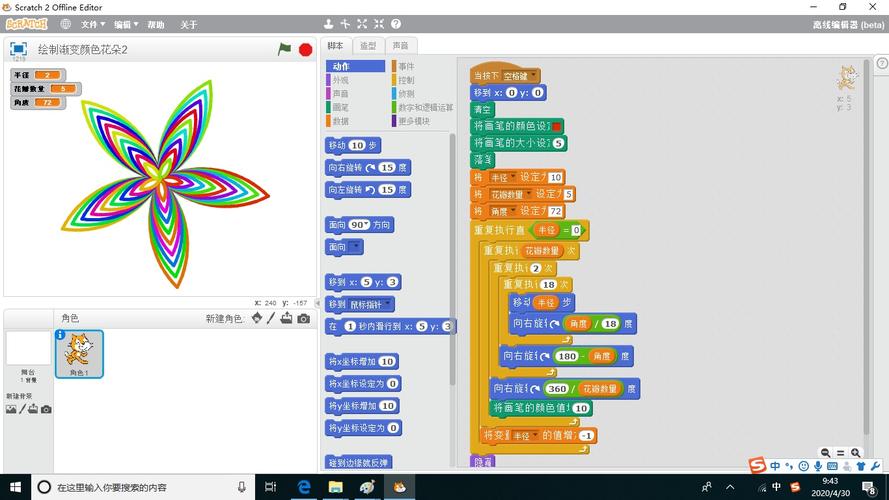Paint a new sprite with brush icon
The image size is (889, 500).
tap(271, 318)
